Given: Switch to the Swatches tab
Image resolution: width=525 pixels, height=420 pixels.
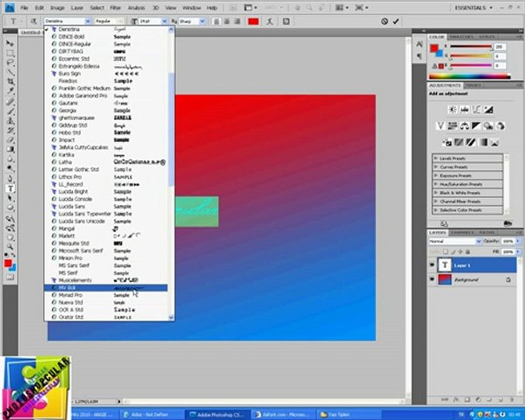Looking at the screenshot, I should [x=461, y=37].
